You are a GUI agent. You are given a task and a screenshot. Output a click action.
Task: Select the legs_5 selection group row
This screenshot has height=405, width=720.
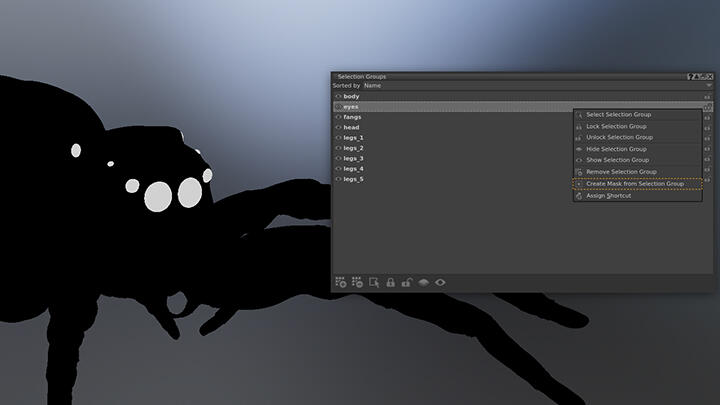[x=523, y=179]
